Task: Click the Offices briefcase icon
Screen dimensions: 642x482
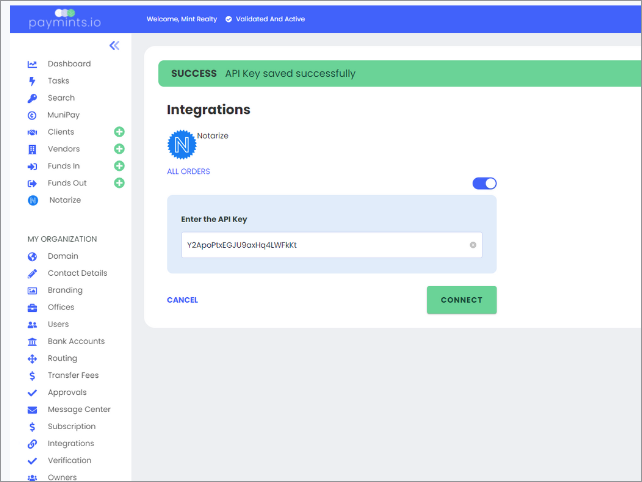Action: pos(32,308)
